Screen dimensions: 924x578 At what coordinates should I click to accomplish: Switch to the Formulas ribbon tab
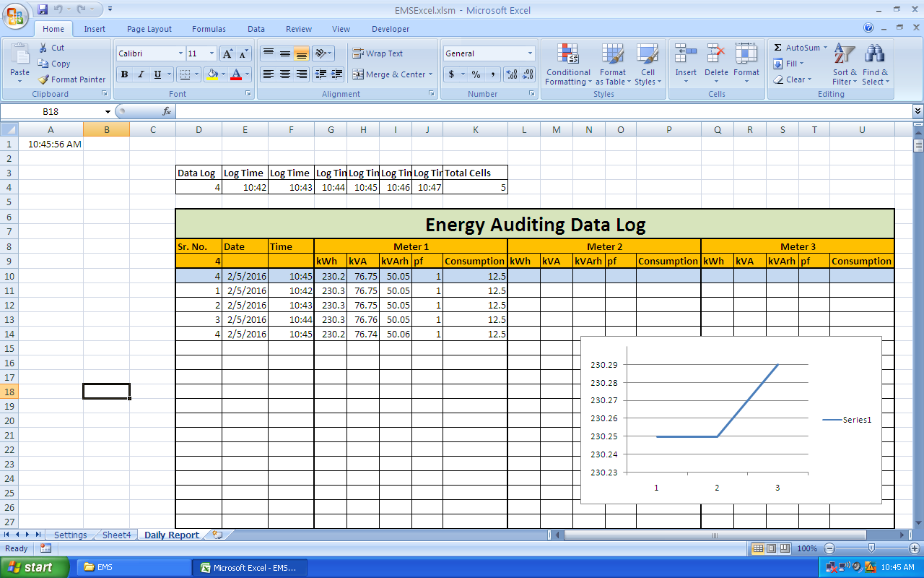coord(209,29)
